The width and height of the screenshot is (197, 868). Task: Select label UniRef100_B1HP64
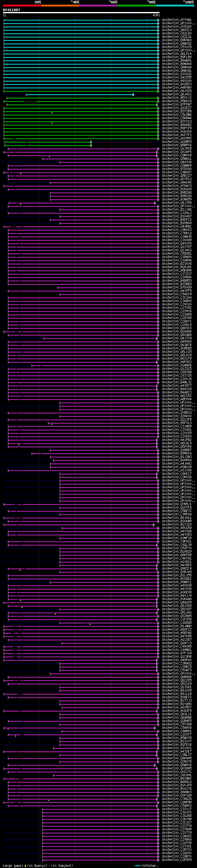177,460
